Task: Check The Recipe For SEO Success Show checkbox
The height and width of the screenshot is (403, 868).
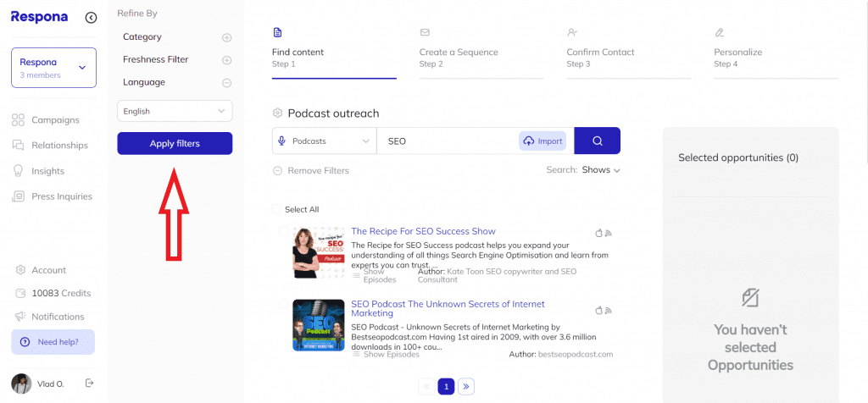Action: (x=283, y=231)
